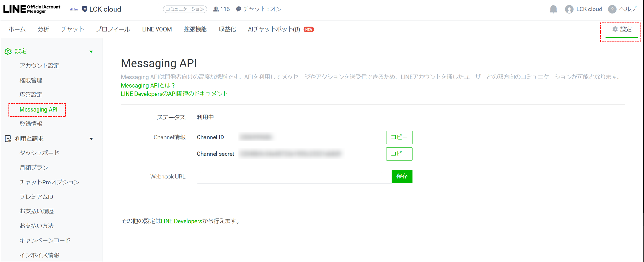The image size is (644, 262).
Task: Open アカウント設定 in sidebar
Action: pos(39,66)
